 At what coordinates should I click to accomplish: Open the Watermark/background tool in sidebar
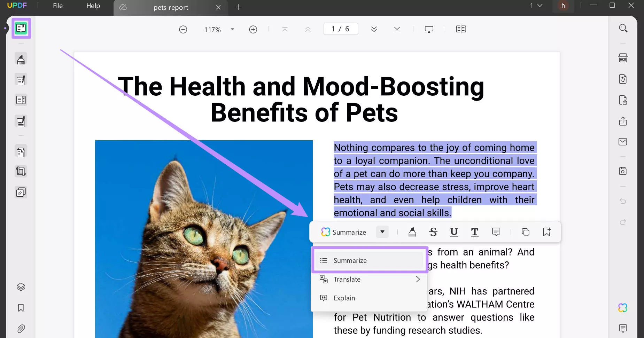coord(21,192)
